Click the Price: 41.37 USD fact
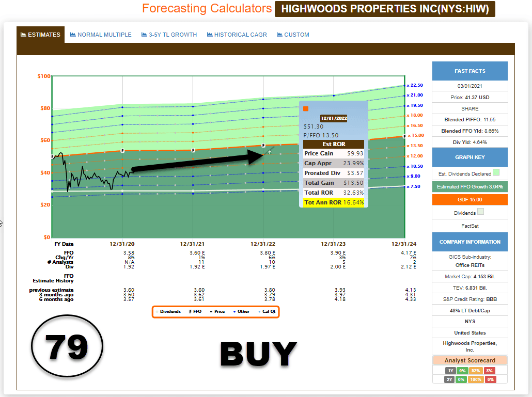This screenshot has height=397, width=532. 470,97
